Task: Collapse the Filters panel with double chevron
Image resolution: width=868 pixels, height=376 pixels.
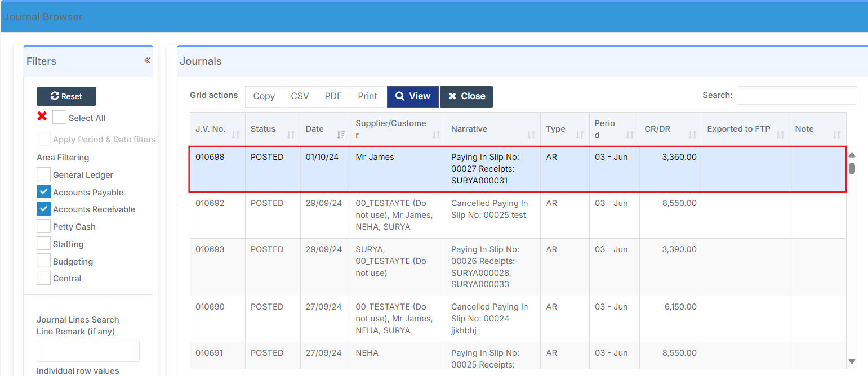Action: 147,61
